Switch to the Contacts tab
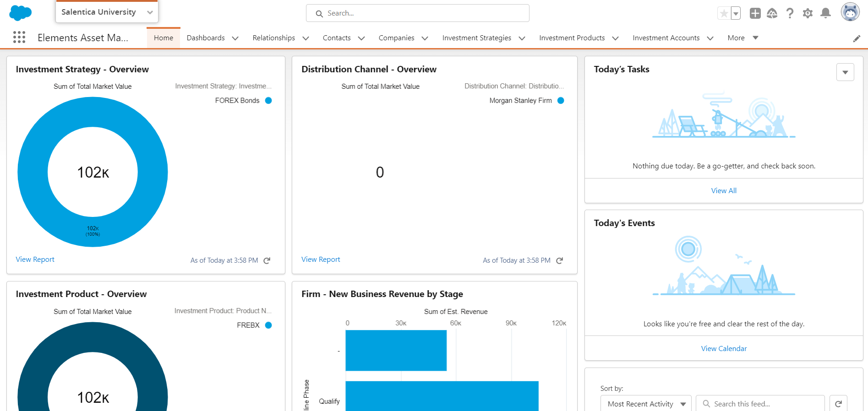The image size is (868, 411). click(x=337, y=38)
